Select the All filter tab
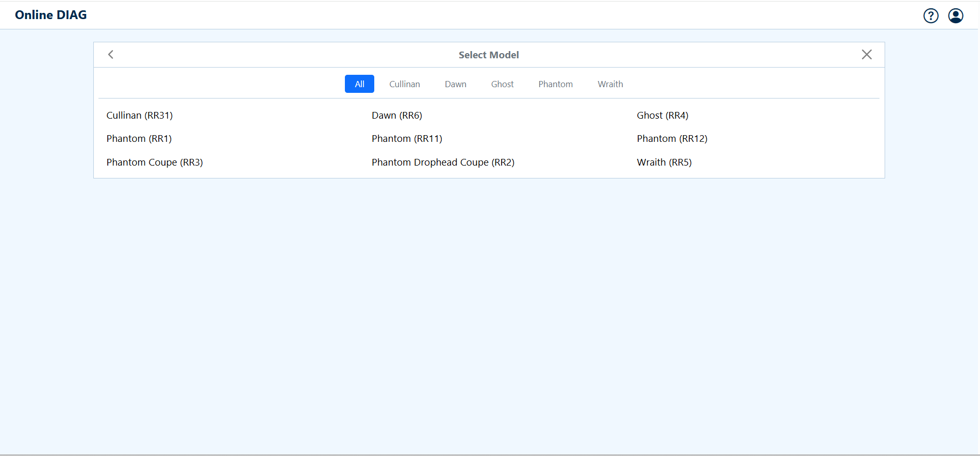The width and height of the screenshot is (980, 456). pyautogui.click(x=359, y=84)
